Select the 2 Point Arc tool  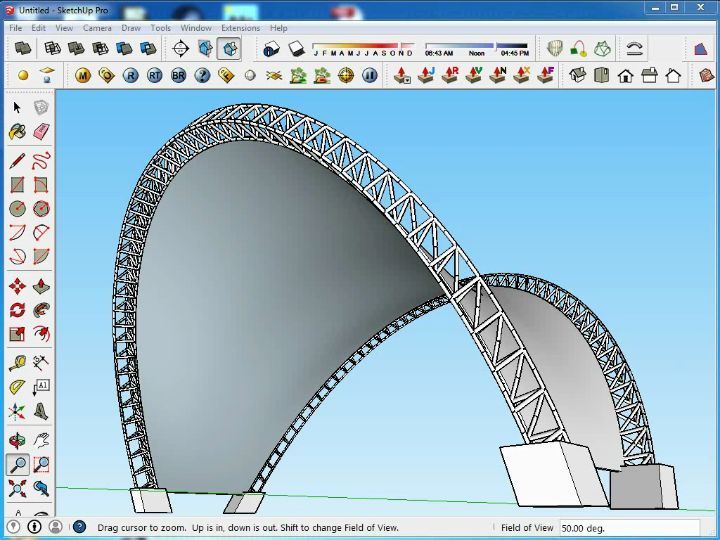(17, 232)
